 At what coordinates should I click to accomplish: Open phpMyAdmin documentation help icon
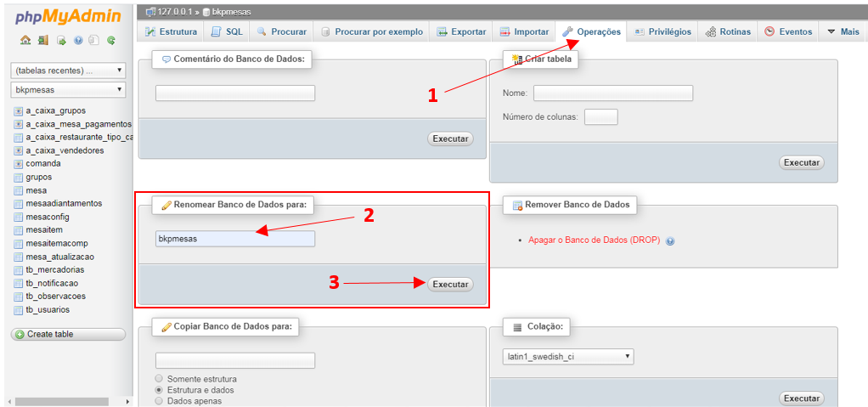(x=78, y=40)
